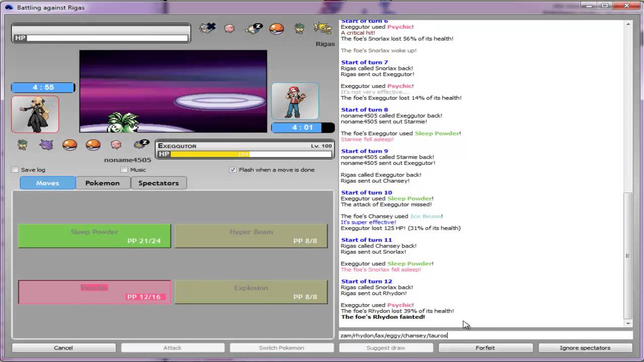The height and width of the screenshot is (362, 644).
Task: Select the Hyper Beam move
Action: pyautogui.click(x=251, y=236)
